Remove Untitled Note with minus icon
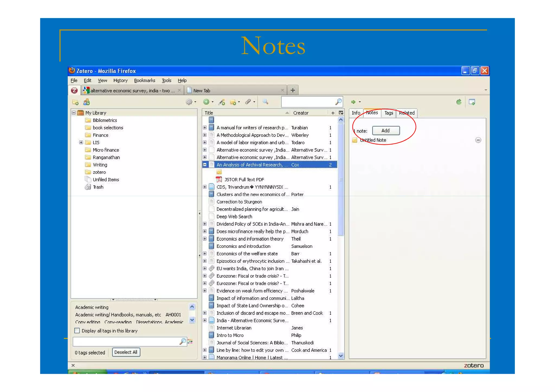Viewport: 555px width, 392px height. 478,140
